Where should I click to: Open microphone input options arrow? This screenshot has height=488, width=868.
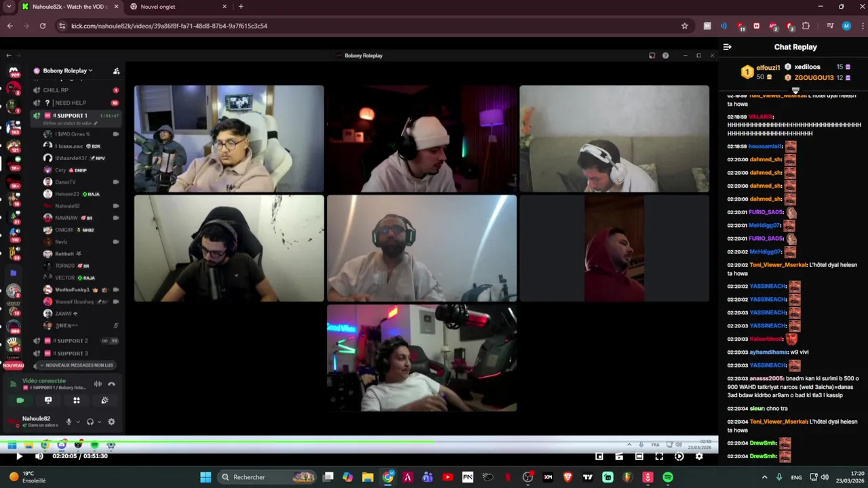click(77, 422)
